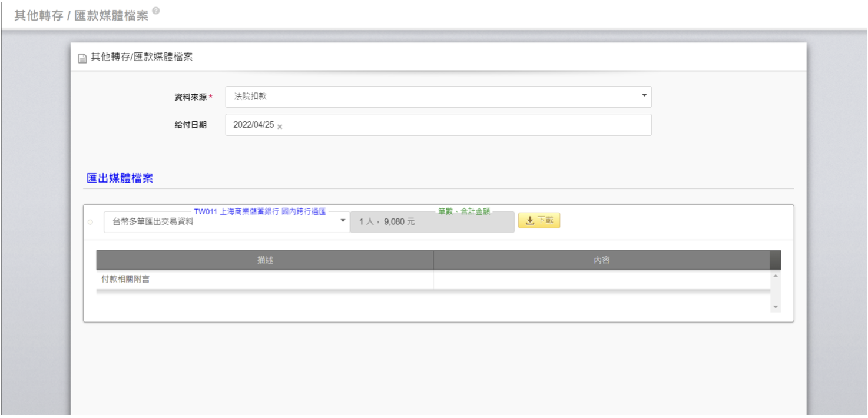
Task: Click the help question mark icon beside page title
Action: click(x=155, y=11)
